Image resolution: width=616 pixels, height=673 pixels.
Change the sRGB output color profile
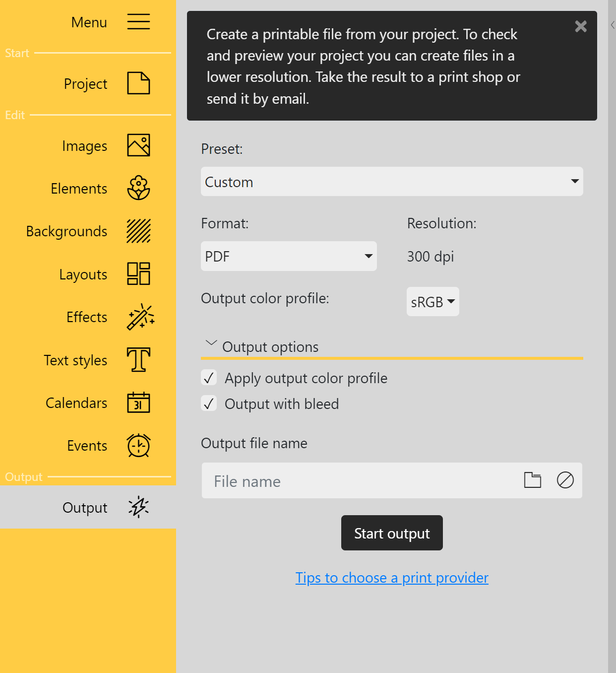(432, 301)
